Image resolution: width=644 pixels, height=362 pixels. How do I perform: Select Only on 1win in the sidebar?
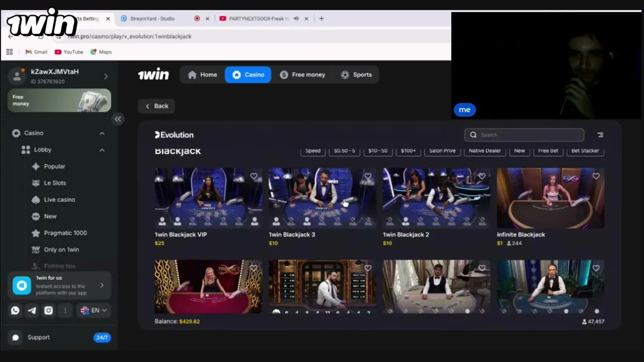[61, 249]
